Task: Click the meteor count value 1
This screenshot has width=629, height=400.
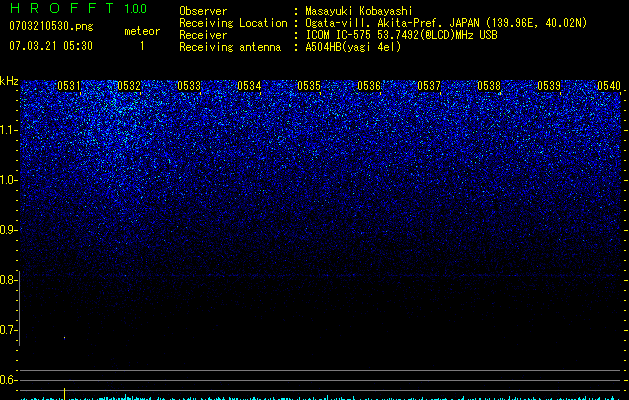Action: point(142,46)
